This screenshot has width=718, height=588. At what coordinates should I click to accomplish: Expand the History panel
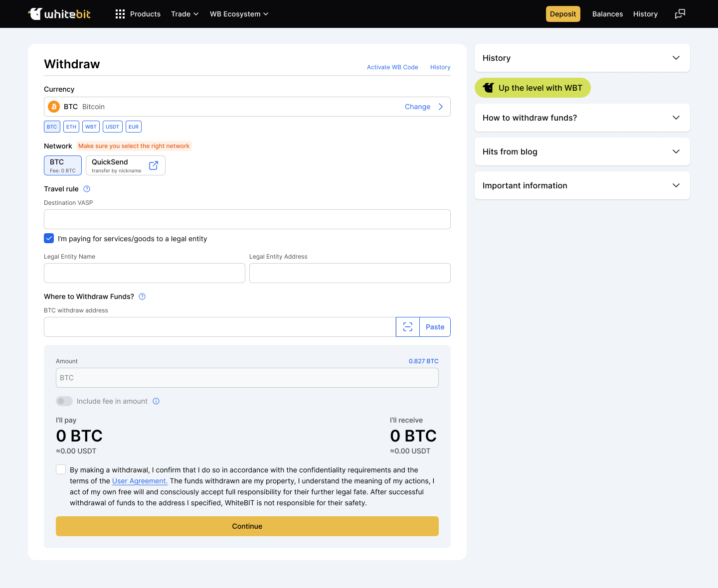[582, 58]
